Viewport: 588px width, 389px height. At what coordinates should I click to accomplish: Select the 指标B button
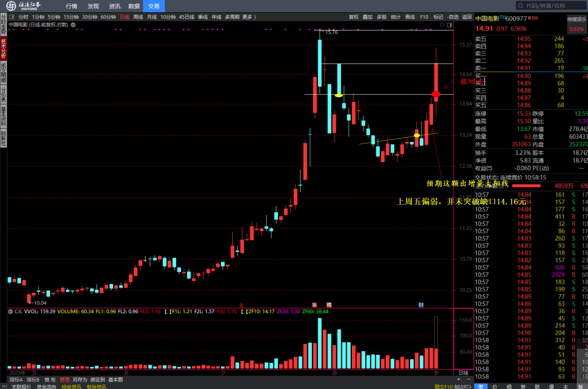pyautogui.click(x=33, y=380)
